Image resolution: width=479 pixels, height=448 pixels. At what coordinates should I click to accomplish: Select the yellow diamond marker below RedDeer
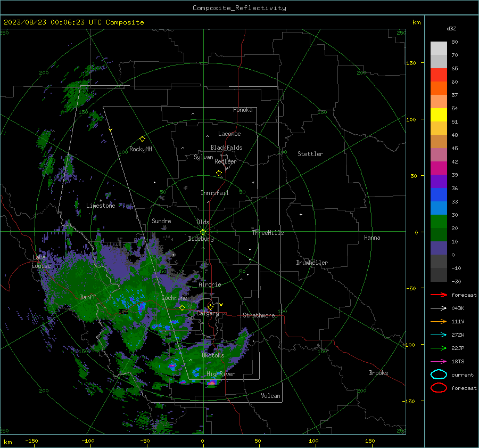coord(219,173)
